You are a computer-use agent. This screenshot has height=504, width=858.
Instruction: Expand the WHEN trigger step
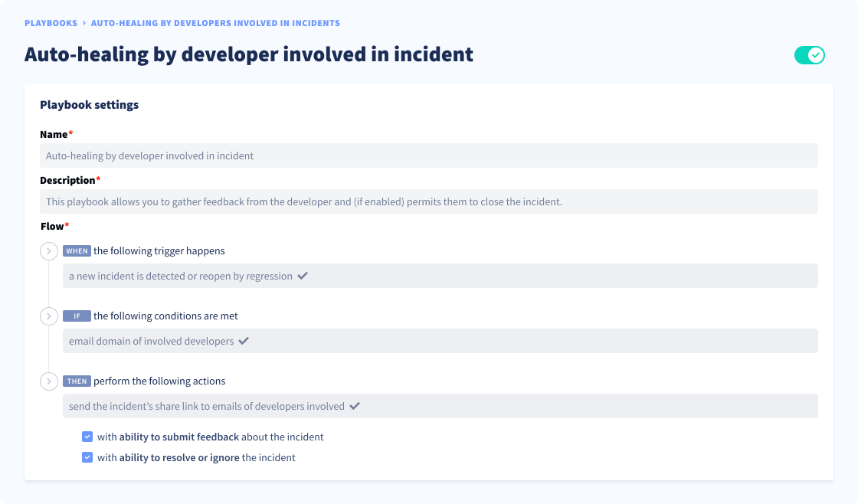coord(48,250)
